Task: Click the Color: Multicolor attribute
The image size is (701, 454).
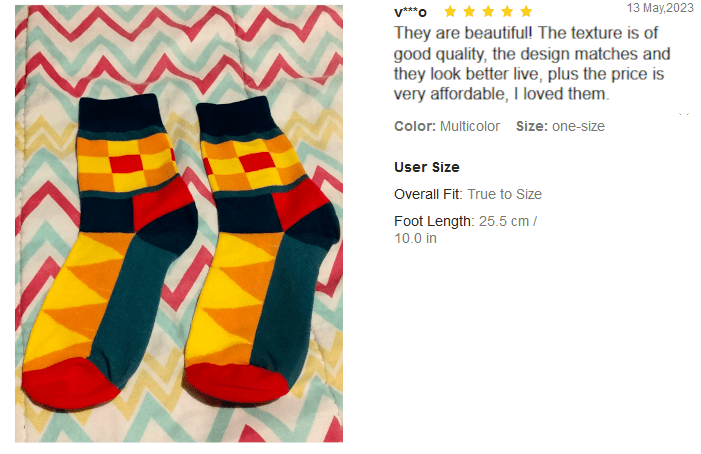Action: pos(447,127)
